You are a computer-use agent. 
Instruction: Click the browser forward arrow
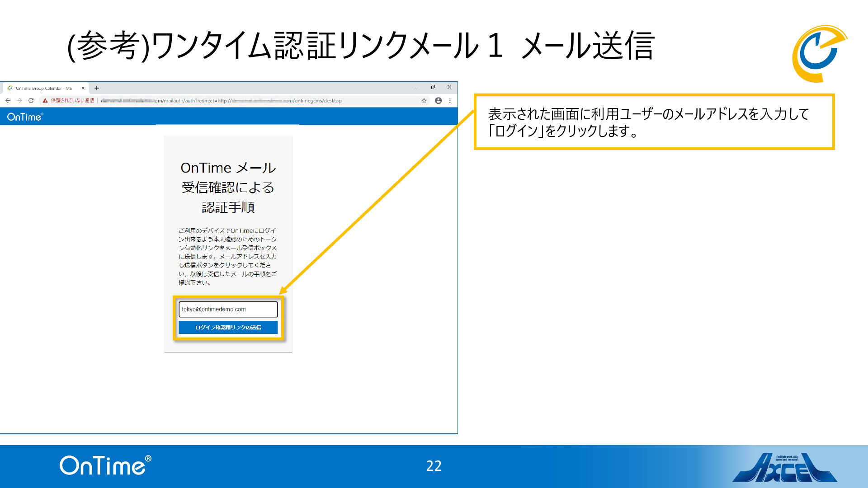coord(19,101)
